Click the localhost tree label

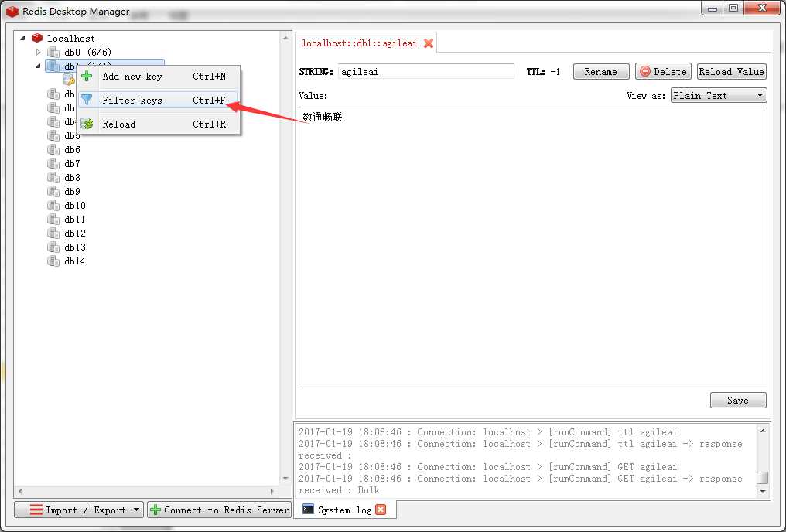coord(70,38)
